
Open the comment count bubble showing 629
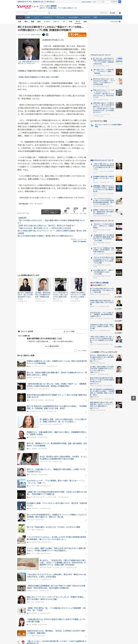[33, 35]
